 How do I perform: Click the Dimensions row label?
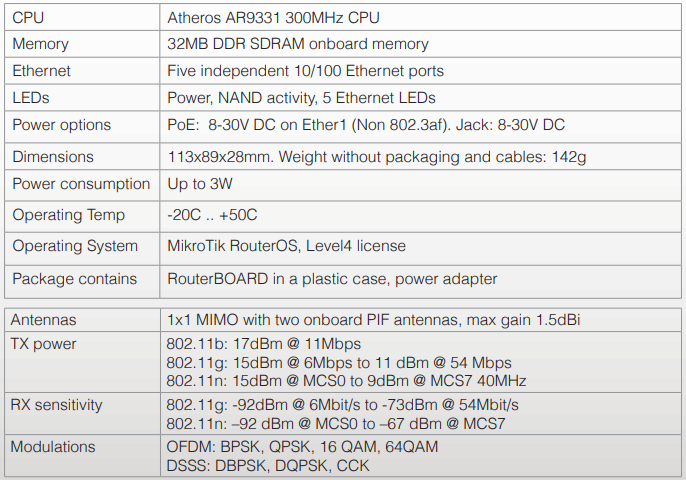click(53, 157)
